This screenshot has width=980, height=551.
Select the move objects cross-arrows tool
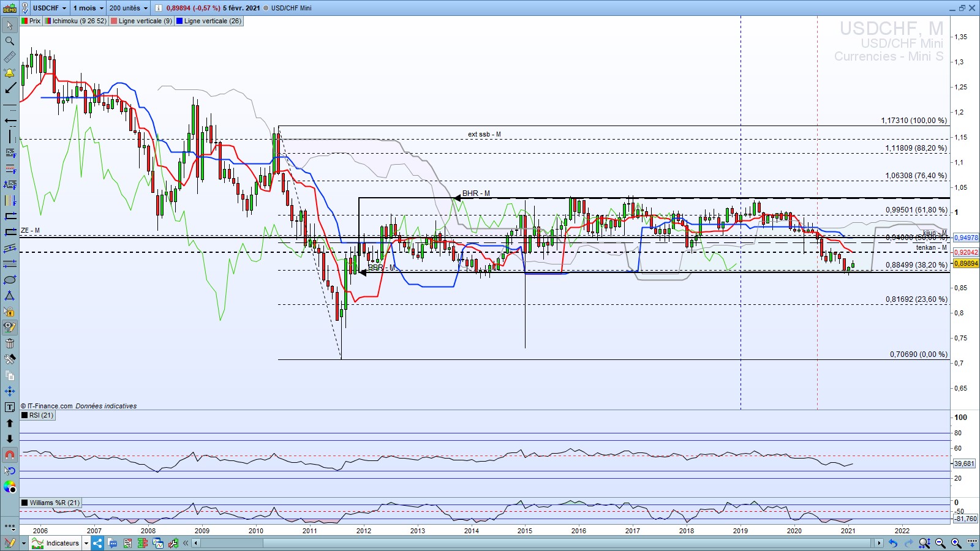tap(10, 391)
